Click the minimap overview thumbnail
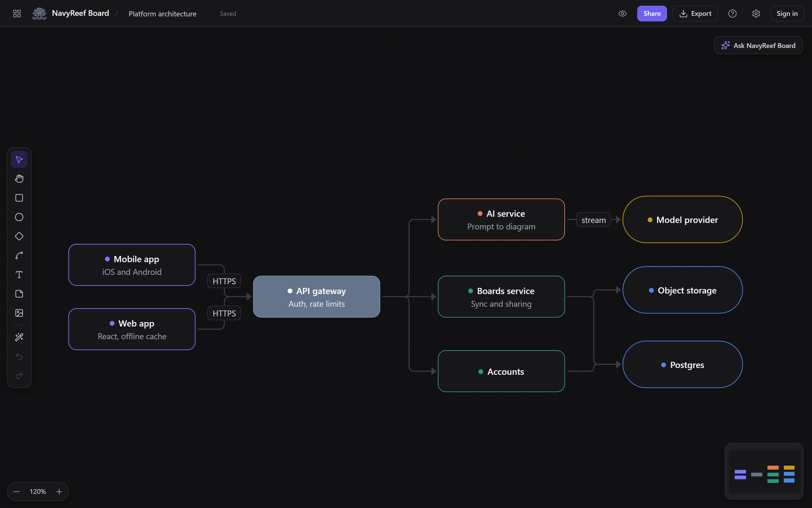Screen dimensions: 812x508 (x=764, y=471)
